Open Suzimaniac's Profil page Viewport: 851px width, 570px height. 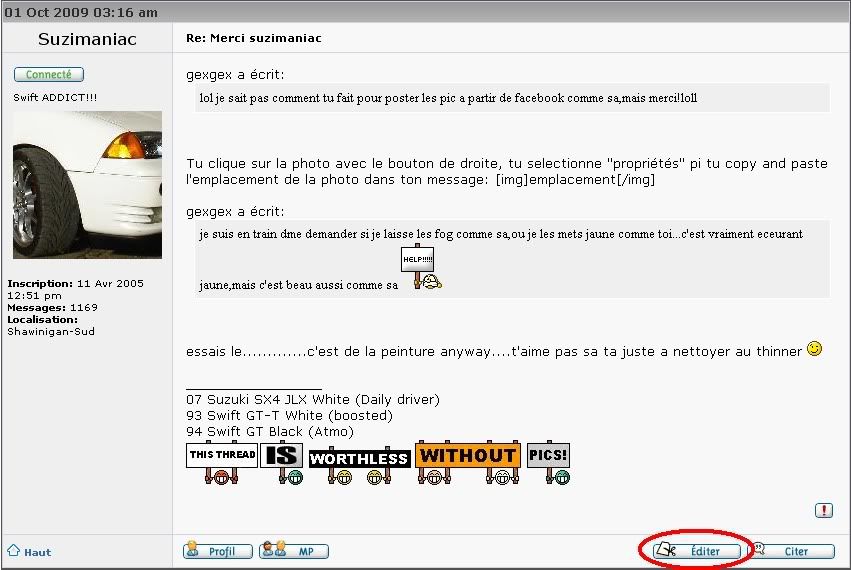coord(217,551)
